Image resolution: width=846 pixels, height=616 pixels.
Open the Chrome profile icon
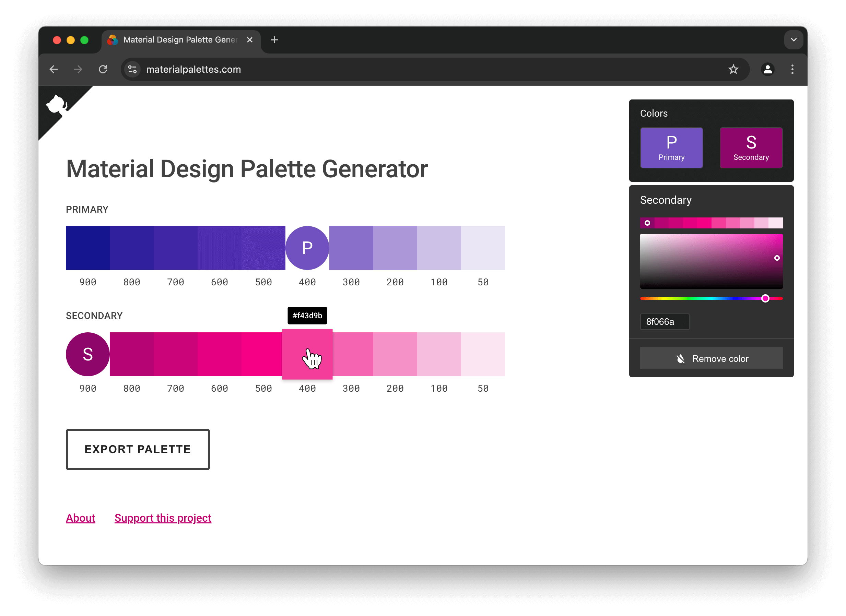point(767,69)
